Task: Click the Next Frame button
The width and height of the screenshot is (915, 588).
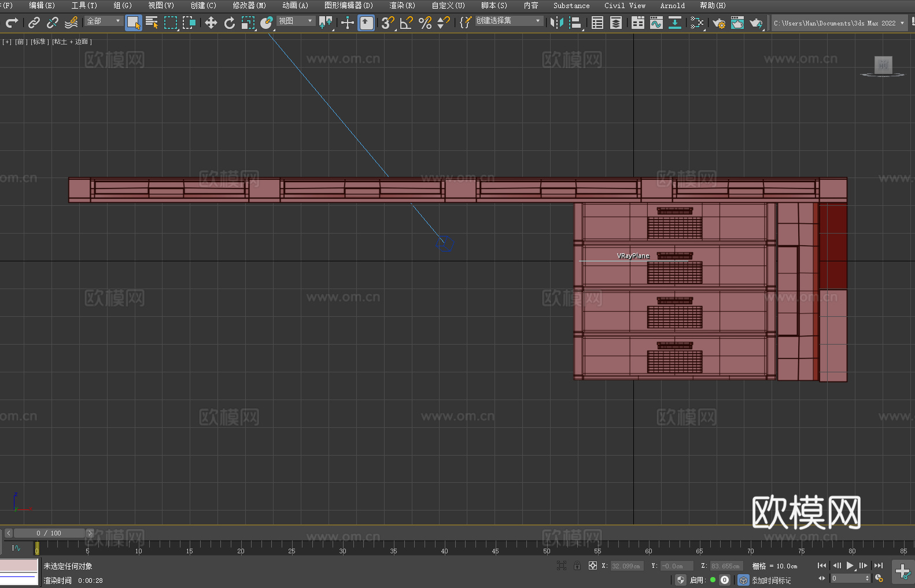Action: (864, 565)
